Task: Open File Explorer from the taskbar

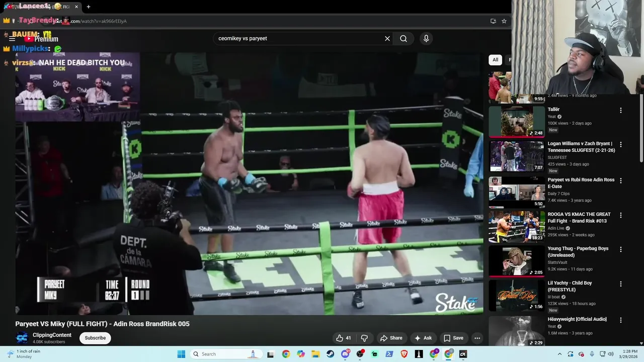Action: 315,354
